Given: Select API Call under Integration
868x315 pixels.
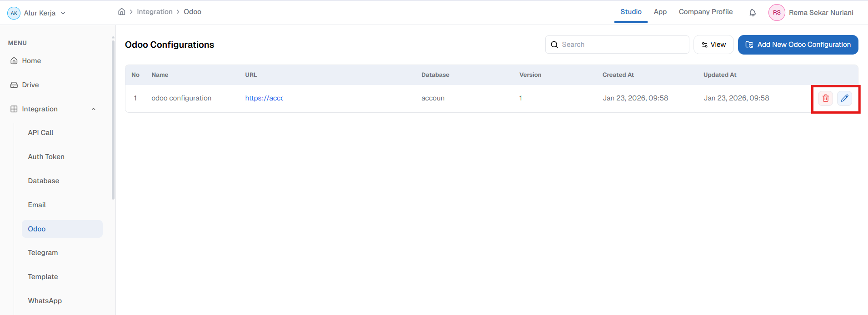Looking at the screenshot, I should coord(40,133).
